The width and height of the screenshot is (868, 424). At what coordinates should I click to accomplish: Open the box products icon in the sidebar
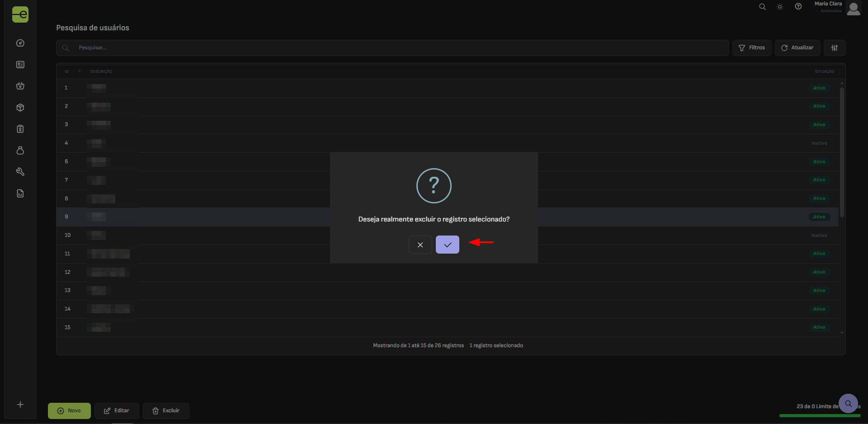[x=20, y=108]
